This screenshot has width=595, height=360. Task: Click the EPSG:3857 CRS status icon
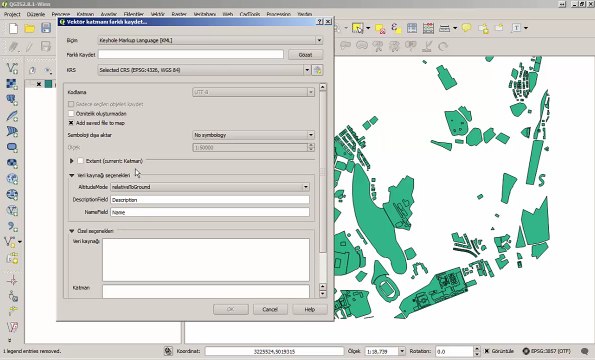point(526,351)
